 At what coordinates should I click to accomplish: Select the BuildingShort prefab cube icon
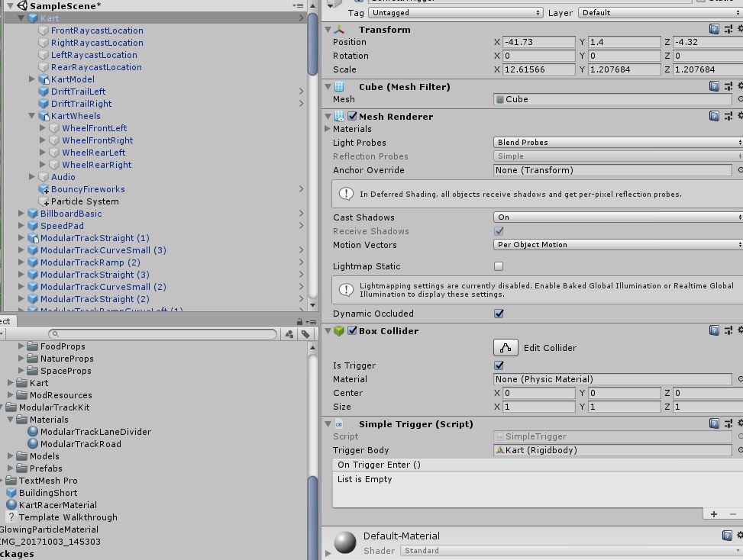pos(11,493)
